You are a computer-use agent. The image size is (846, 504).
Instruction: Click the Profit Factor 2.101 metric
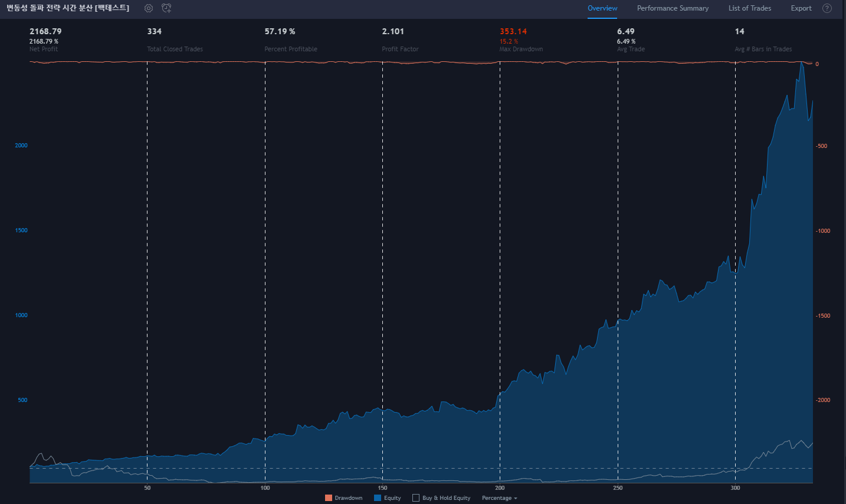pos(393,31)
